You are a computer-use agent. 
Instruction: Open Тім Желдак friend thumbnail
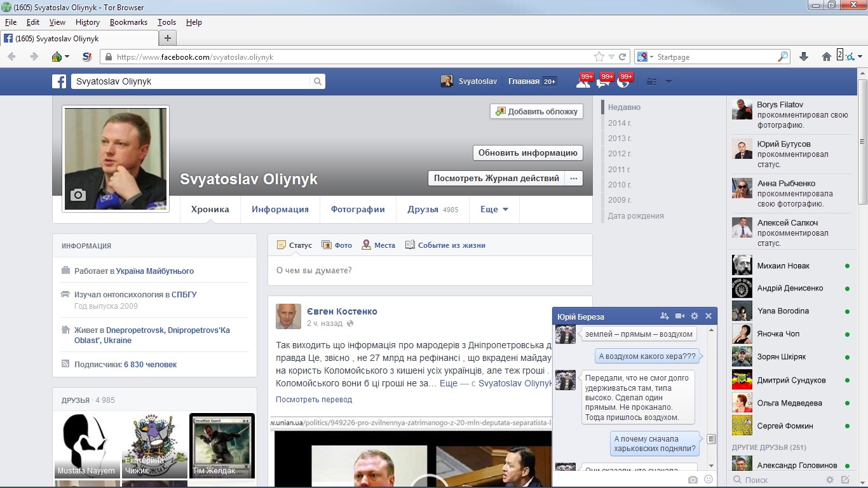point(222,445)
